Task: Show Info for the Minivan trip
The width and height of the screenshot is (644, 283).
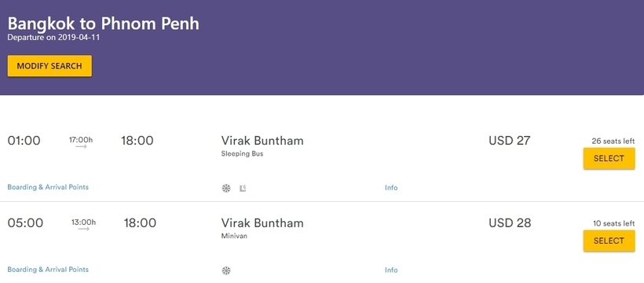Action: coord(391,270)
